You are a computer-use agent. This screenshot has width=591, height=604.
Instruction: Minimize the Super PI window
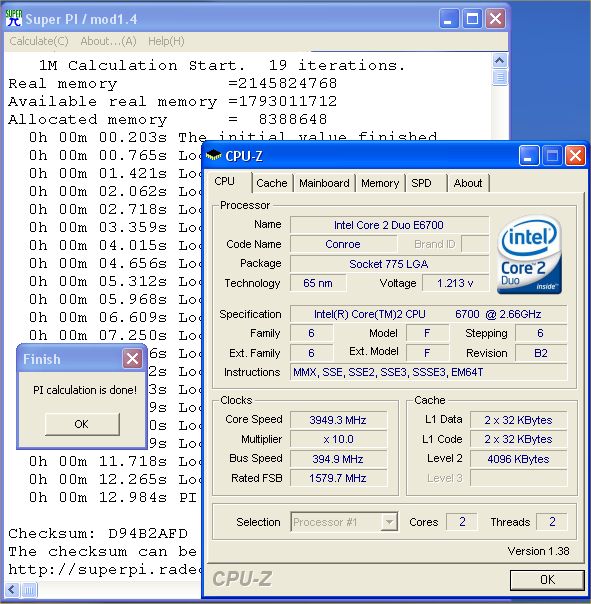point(449,18)
